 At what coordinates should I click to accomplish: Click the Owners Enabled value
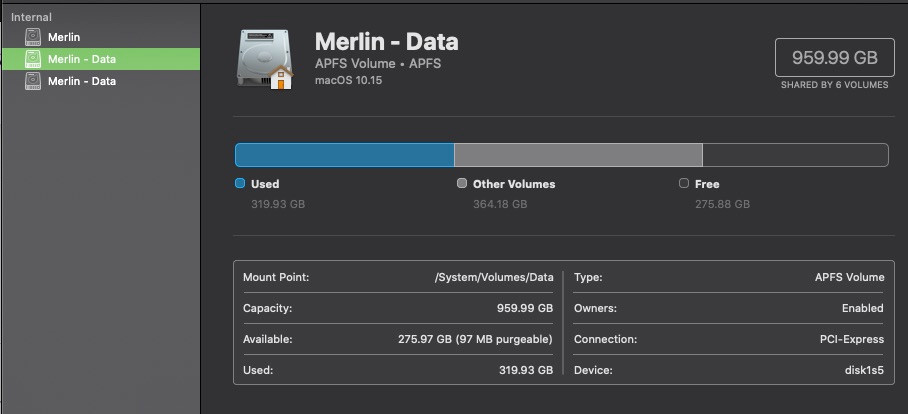pos(862,309)
